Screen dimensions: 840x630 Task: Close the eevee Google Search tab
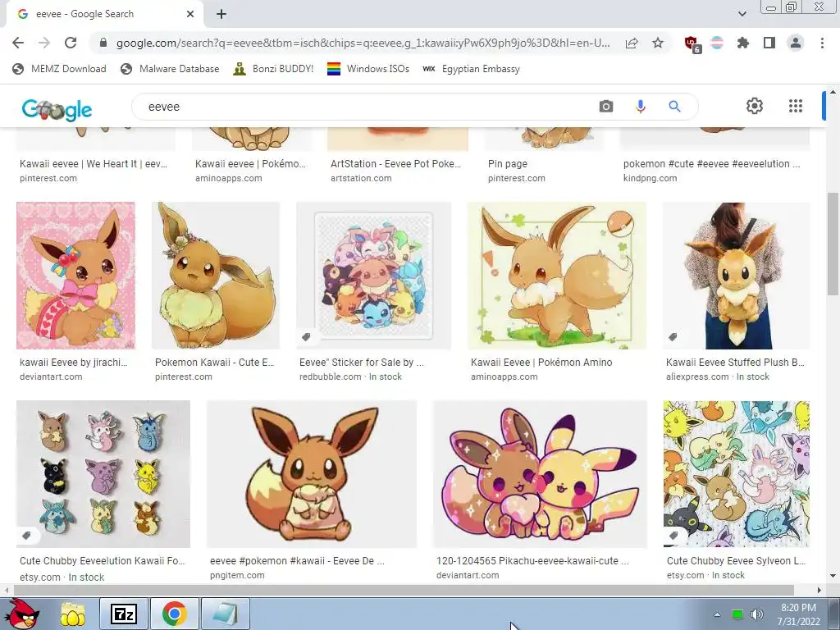pyautogui.click(x=190, y=14)
